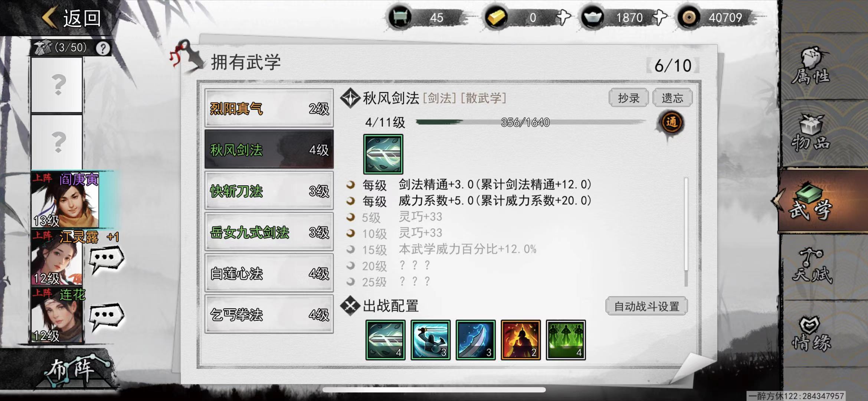
Task: Switch to the 天赋 tab
Action: tap(812, 265)
